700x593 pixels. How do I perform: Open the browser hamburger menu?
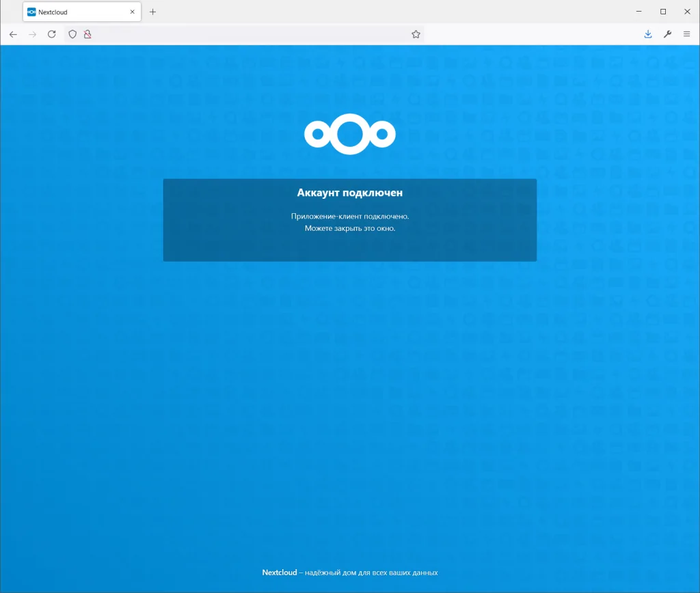point(686,34)
